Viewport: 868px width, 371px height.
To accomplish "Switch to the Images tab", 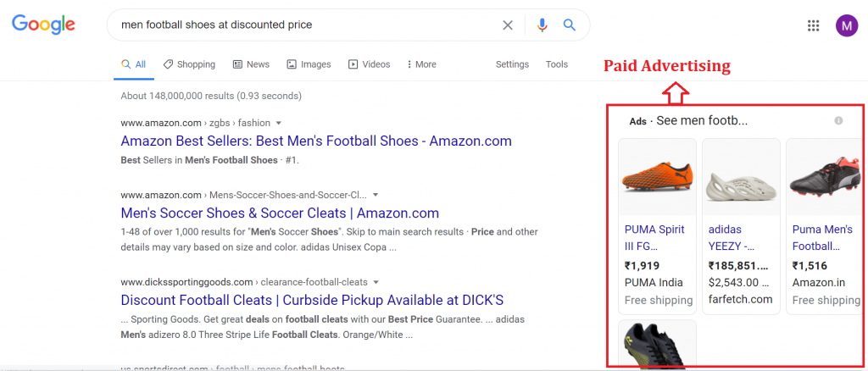I will (x=309, y=64).
